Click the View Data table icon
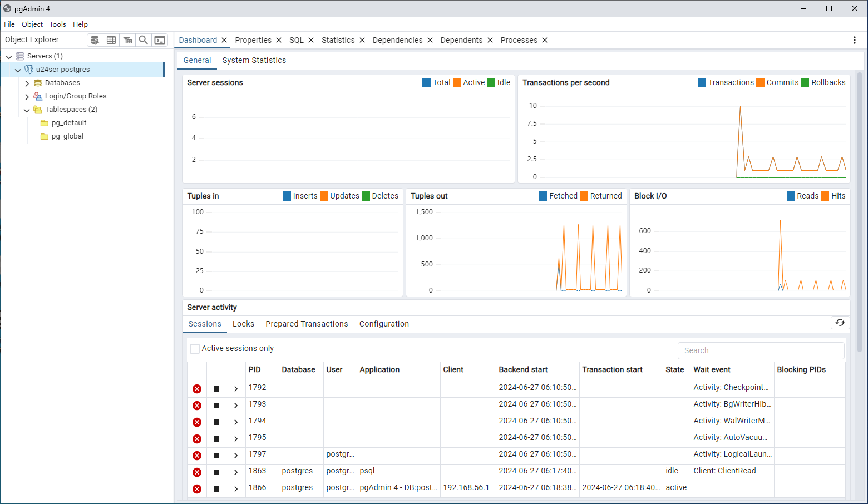The image size is (868, 504). point(111,40)
